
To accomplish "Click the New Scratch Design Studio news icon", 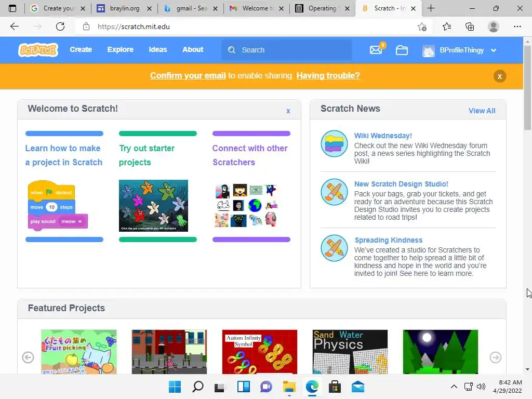I will tap(334, 192).
